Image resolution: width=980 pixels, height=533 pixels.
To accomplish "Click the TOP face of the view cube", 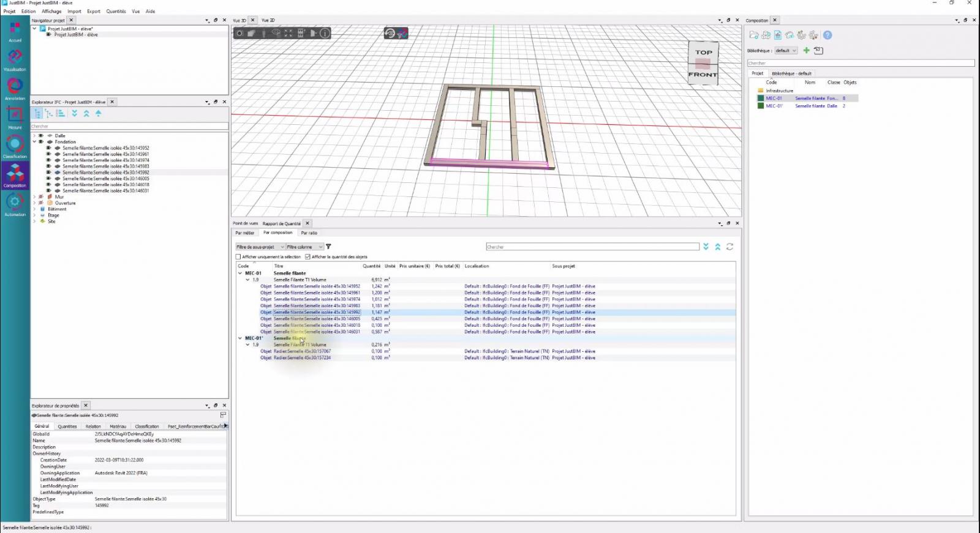I will click(703, 52).
